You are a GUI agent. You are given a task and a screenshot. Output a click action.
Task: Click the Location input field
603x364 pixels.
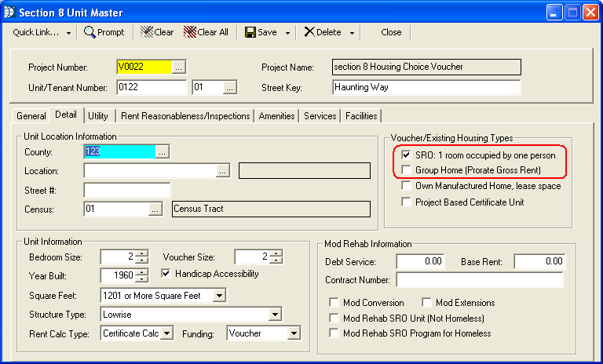click(x=150, y=171)
